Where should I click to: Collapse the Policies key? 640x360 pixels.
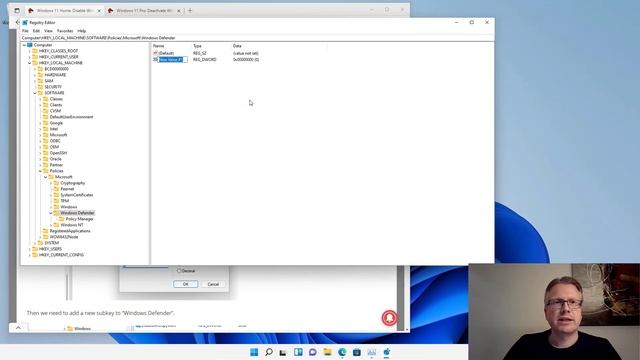40,171
